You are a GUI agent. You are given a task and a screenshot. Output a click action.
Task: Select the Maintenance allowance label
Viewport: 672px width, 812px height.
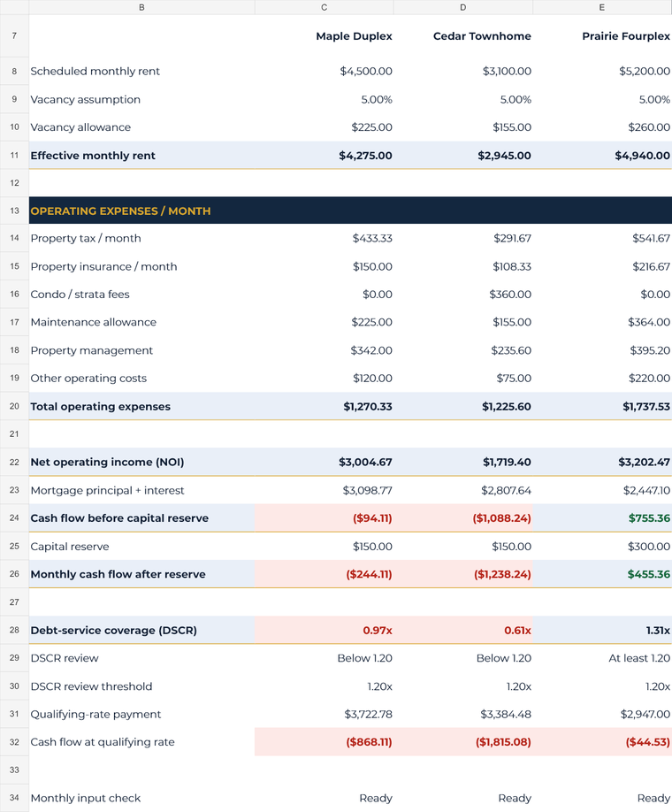point(93,322)
